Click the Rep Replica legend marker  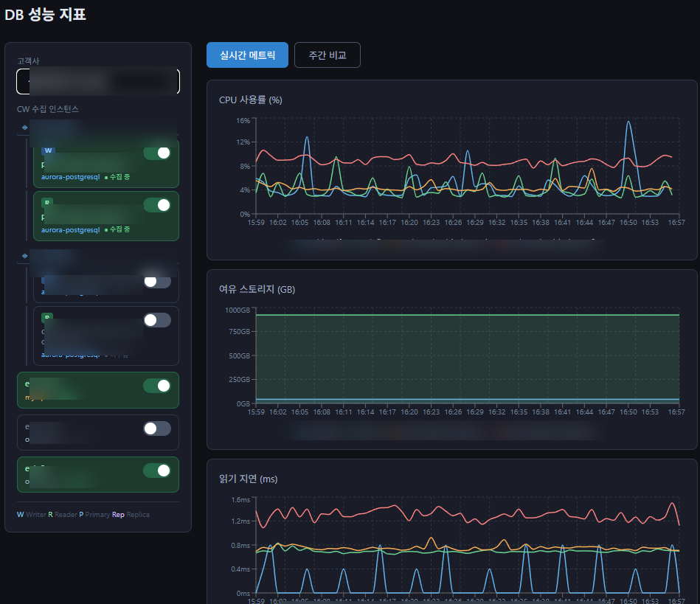point(118,514)
